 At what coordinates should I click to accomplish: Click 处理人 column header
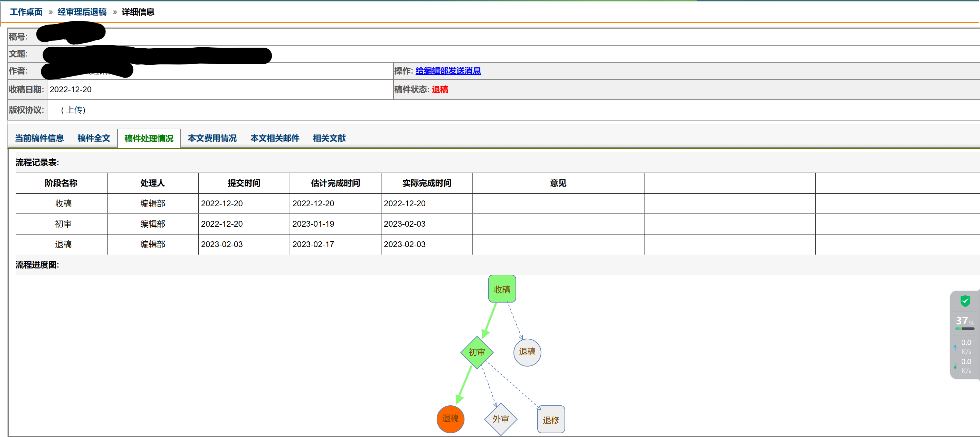pos(152,183)
